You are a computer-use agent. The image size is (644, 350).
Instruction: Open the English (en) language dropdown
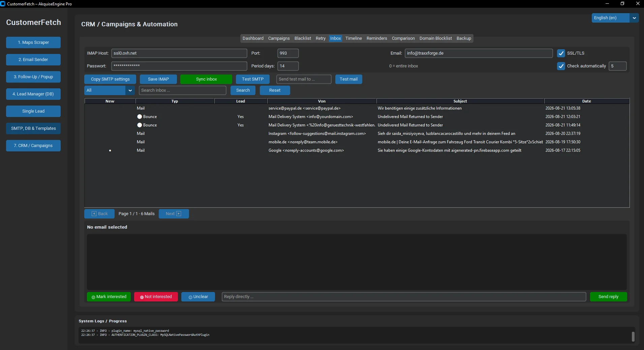[615, 18]
